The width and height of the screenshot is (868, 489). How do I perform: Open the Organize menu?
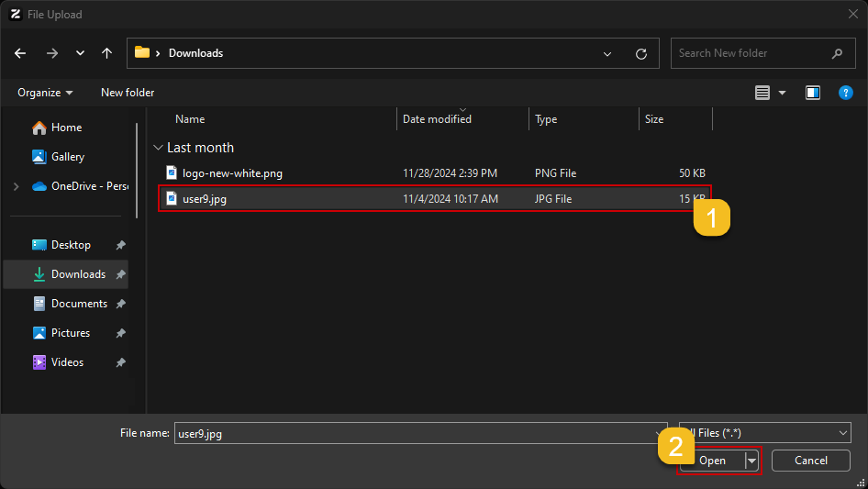[x=45, y=93]
